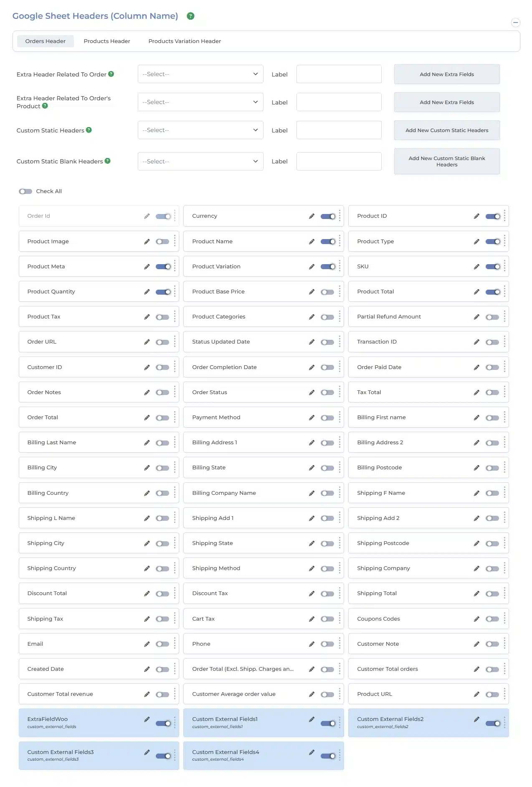Click the drag handle dots for Product ID
Viewport: 532px width, 787px height.
[504, 216]
